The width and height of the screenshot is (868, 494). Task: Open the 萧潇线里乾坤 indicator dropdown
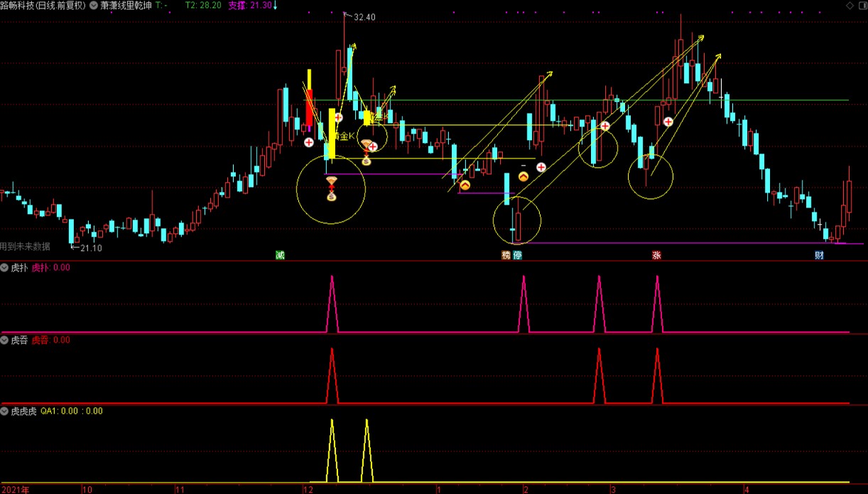[94, 5]
